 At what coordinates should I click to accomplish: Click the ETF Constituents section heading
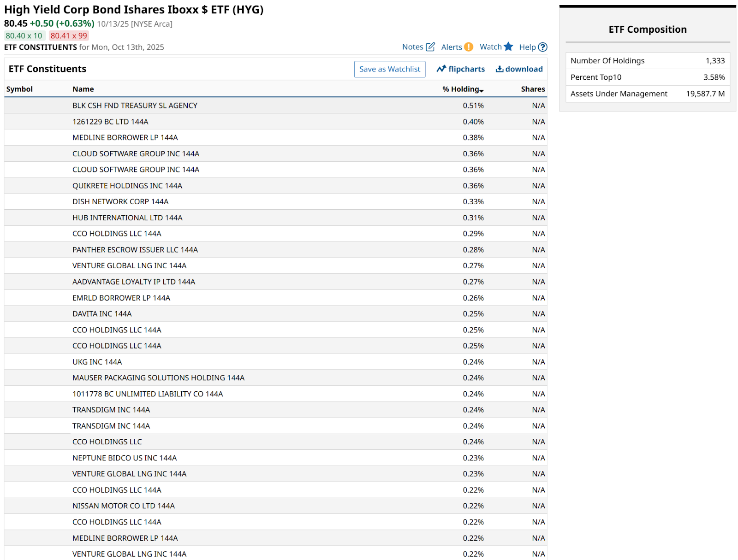[48, 69]
